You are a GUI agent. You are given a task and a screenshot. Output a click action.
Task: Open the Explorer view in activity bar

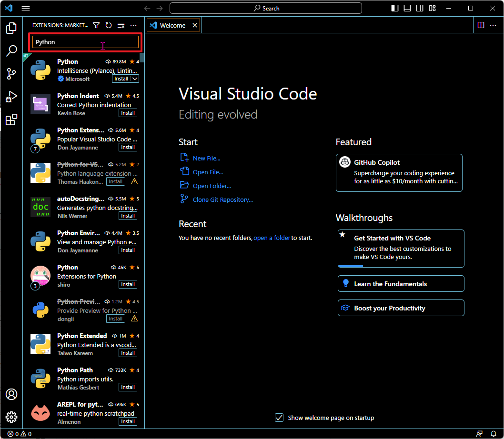coord(11,28)
